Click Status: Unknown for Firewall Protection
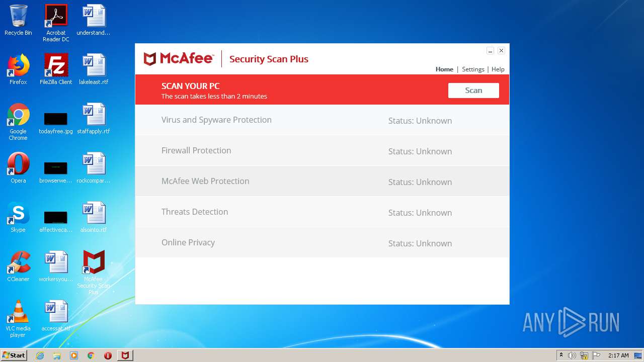The height and width of the screenshot is (362, 644). (x=420, y=151)
